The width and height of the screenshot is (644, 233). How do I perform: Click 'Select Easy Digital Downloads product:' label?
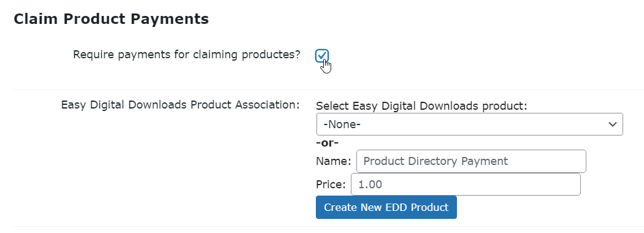point(421,106)
